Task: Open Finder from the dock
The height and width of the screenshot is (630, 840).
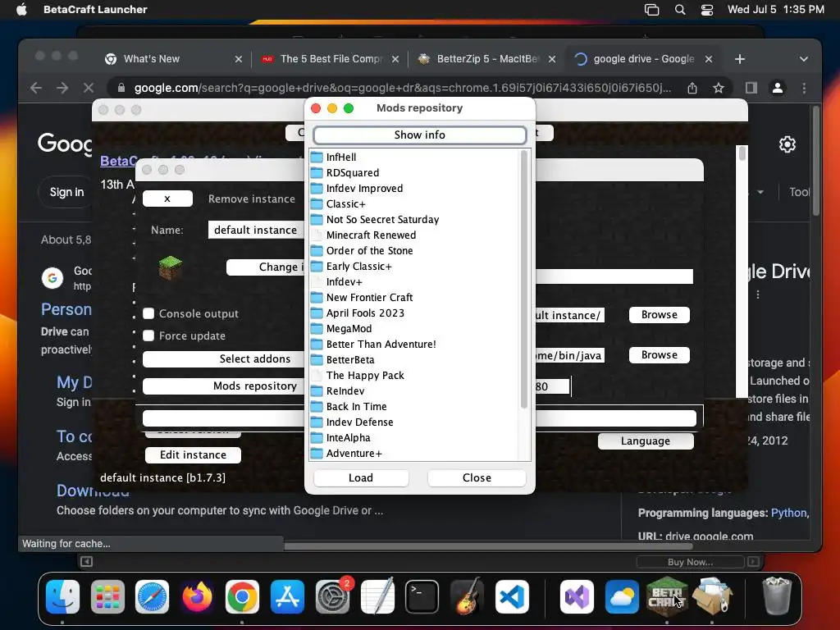Action: coord(62,596)
